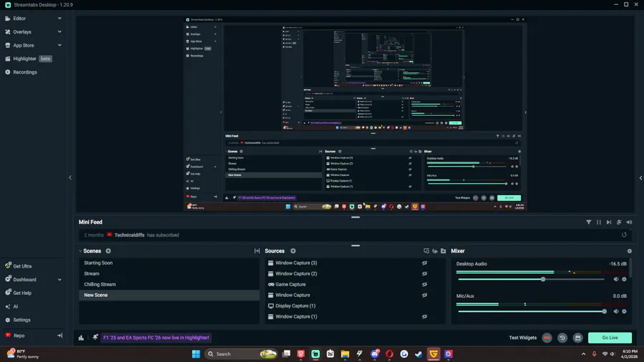Open scene transitions icon in Scenes header
644x362 pixels.
tap(257, 251)
